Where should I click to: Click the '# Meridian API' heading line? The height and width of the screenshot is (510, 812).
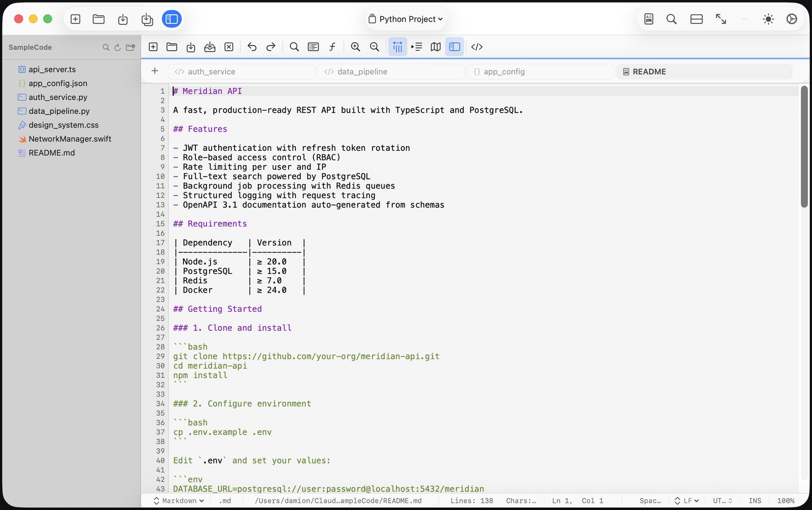pos(208,91)
